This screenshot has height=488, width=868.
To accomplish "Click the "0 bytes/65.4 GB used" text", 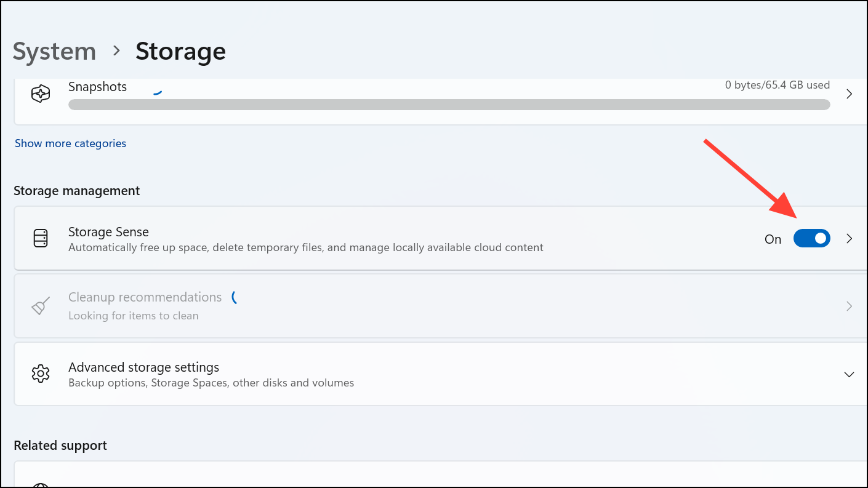I will (x=777, y=85).
